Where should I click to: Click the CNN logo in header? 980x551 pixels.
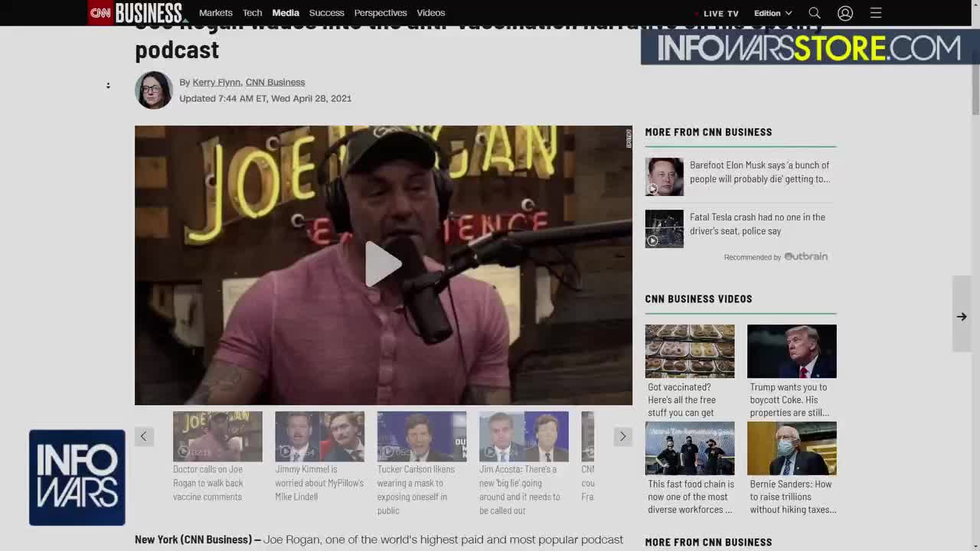tap(100, 12)
